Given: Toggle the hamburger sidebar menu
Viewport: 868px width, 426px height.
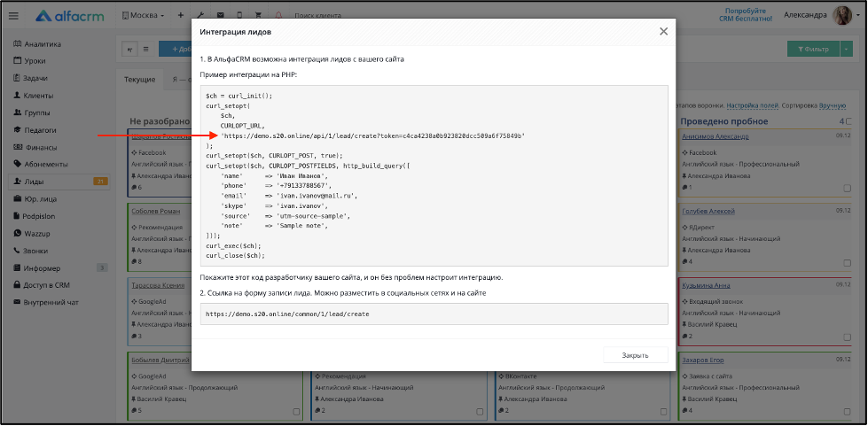Looking at the screenshot, I should click(13, 16).
